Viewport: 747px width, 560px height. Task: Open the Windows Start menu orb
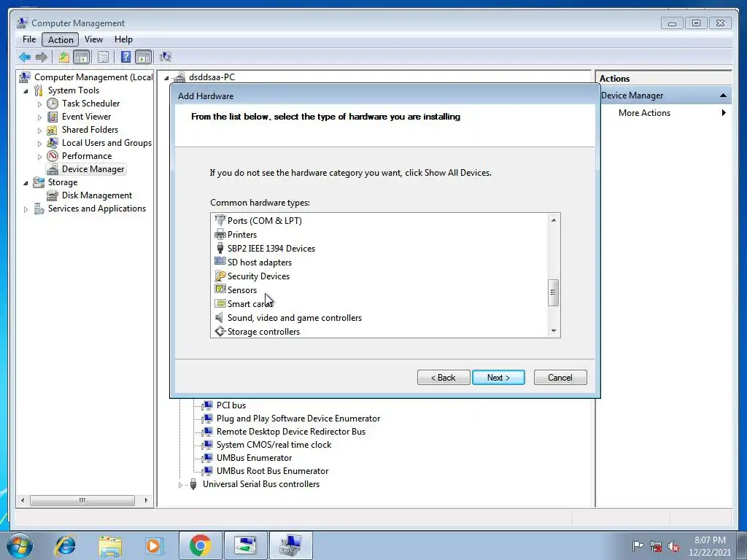(20, 545)
